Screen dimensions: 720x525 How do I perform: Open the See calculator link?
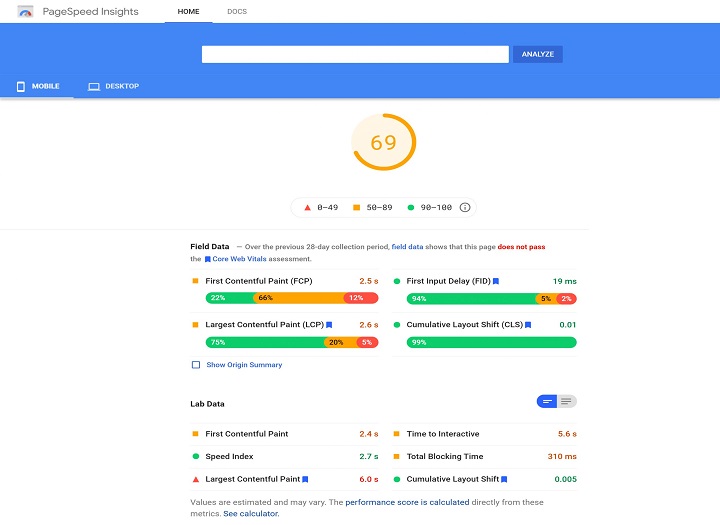click(251, 514)
